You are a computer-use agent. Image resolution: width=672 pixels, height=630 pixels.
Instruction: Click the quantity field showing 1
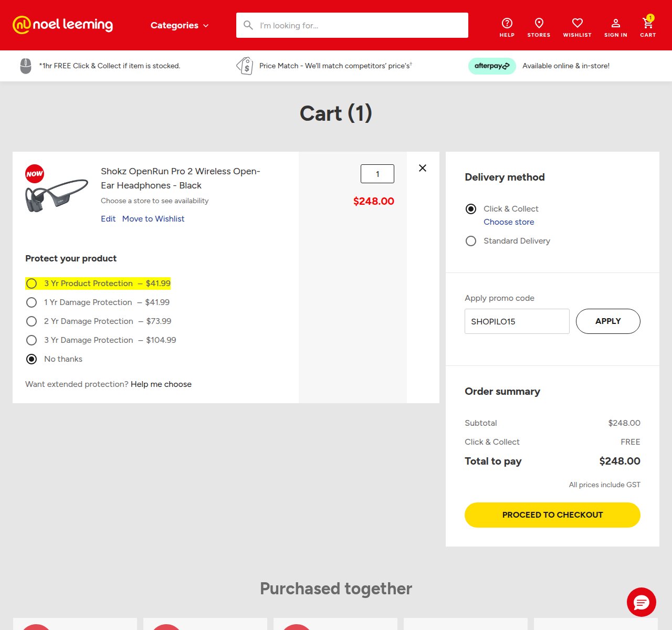(377, 174)
